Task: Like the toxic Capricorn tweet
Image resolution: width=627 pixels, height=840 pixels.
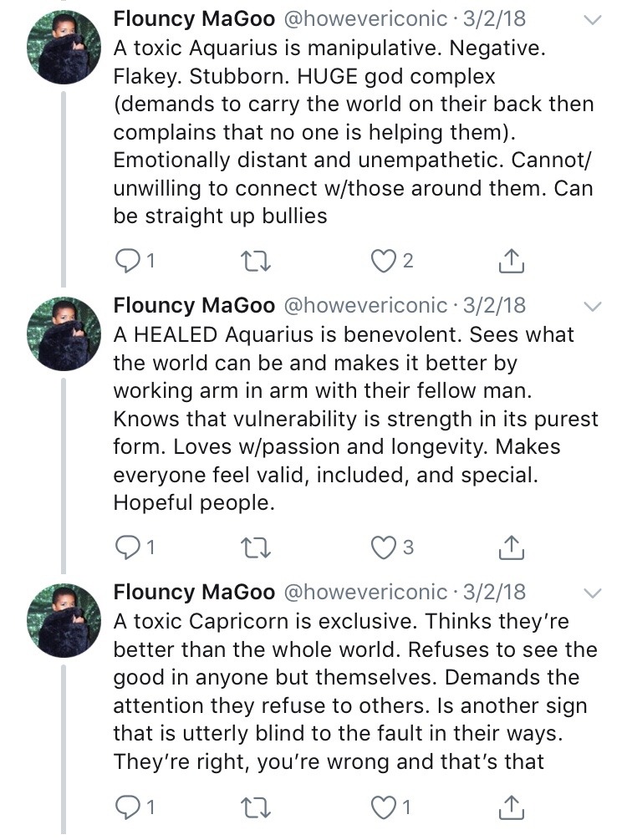Action: click(x=384, y=808)
